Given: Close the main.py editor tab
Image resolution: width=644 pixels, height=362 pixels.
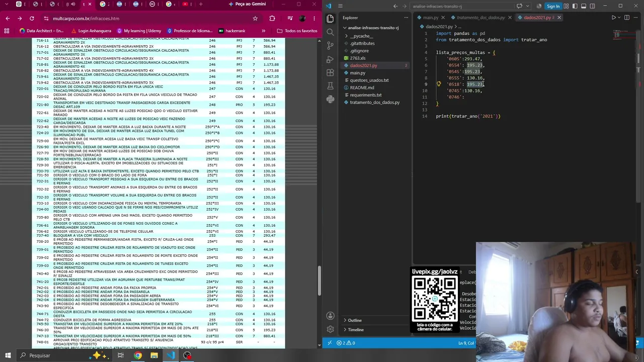Looking at the screenshot, I should [x=443, y=18].
